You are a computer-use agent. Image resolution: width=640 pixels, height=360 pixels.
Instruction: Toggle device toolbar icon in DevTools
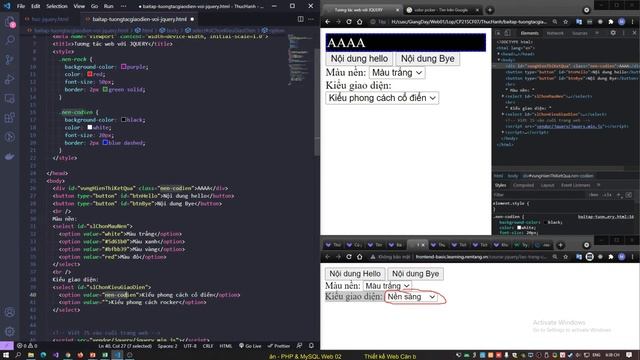[507, 33]
